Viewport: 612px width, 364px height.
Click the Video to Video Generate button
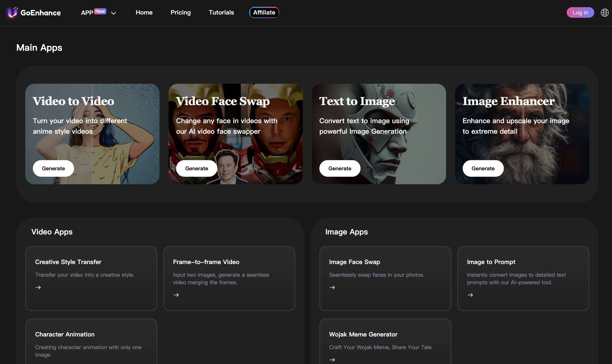pos(53,168)
